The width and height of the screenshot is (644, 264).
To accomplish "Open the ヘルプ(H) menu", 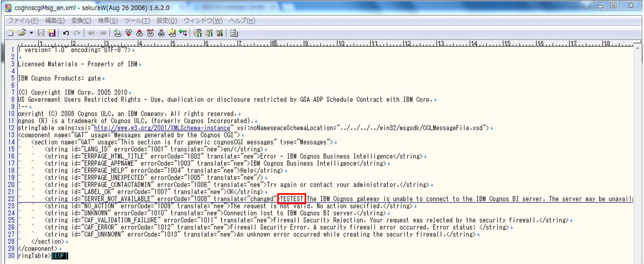I will point(242,21).
